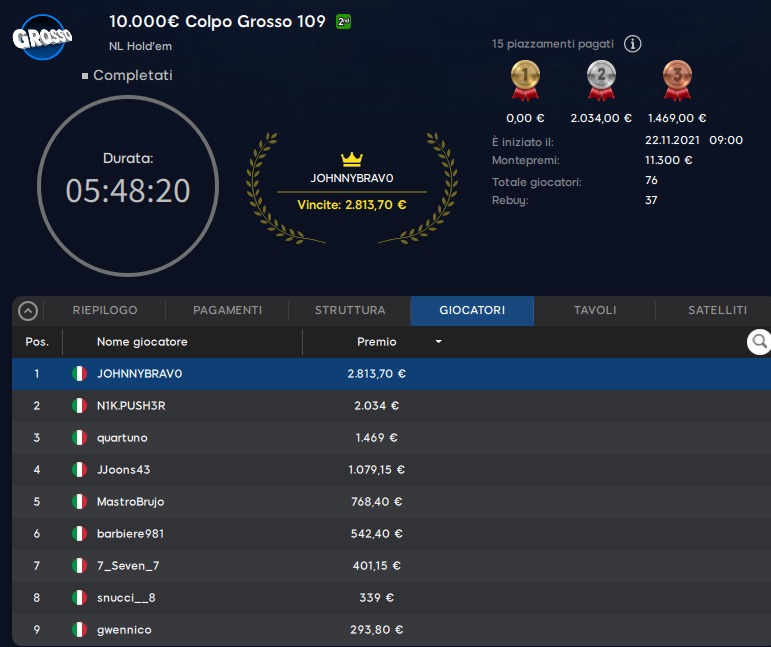This screenshot has width=771, height=647.
Task: Collapse the tournament details with circular chevron
Action: pyautogui.click(x=28, y=311)
